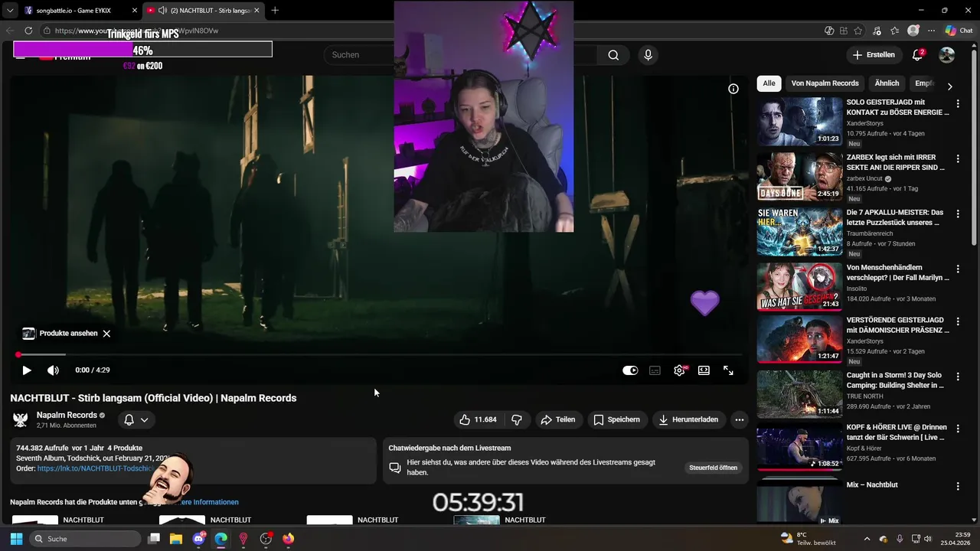
Task: Dislike the video
Action: 517,419
